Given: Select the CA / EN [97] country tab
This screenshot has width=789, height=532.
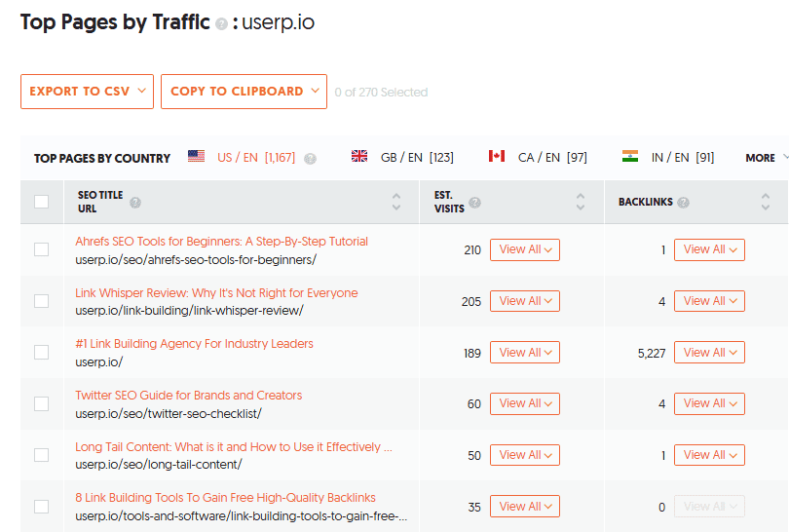Looking at the screenshot, I should coord(552,158).
